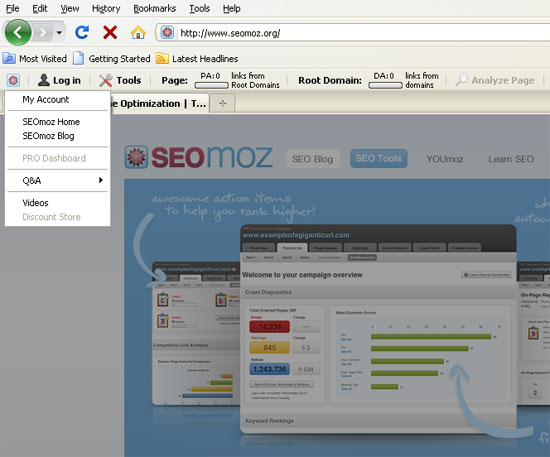Screen dimensions: 550x457
Task: Click the SEOmoz toolbar logo menu button
Action: (13, 80)
